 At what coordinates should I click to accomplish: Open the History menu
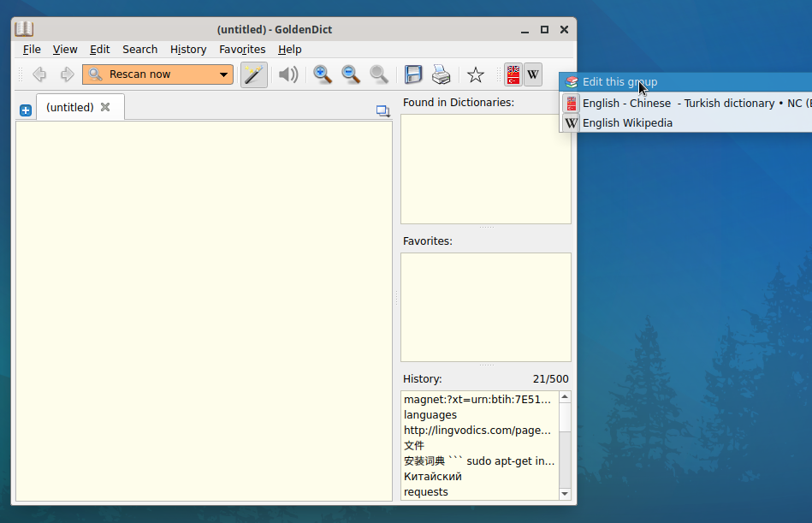coord(188,49)
